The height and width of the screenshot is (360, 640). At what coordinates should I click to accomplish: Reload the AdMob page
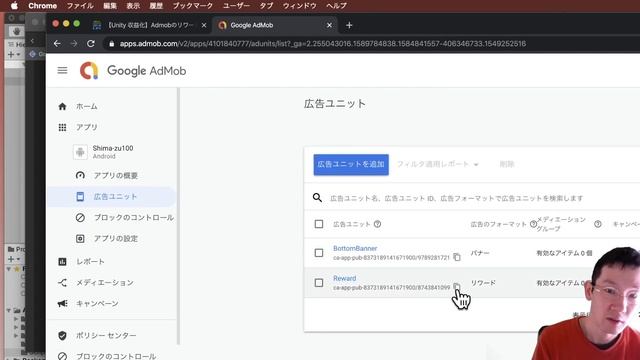tap(91, 44)
